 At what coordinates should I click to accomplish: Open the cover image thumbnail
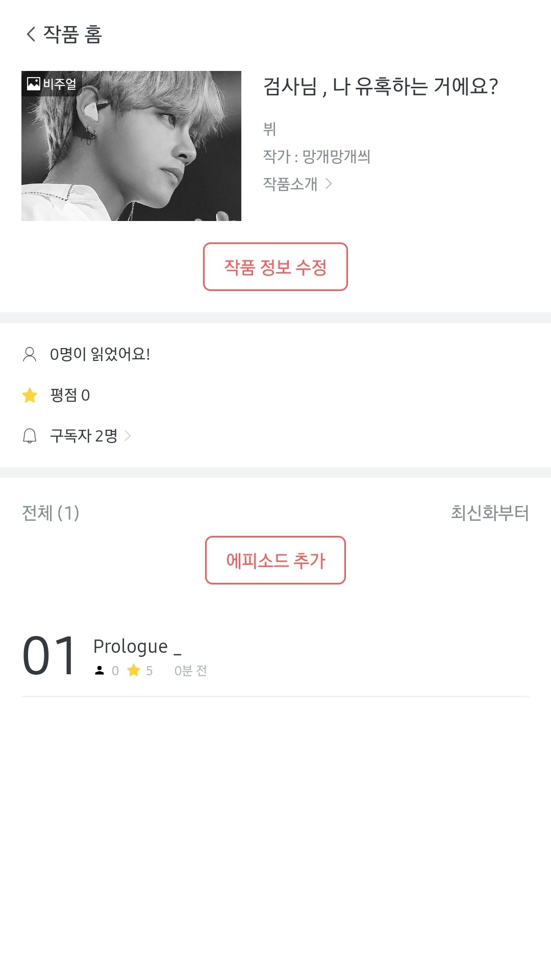click(x=131, y=146)
